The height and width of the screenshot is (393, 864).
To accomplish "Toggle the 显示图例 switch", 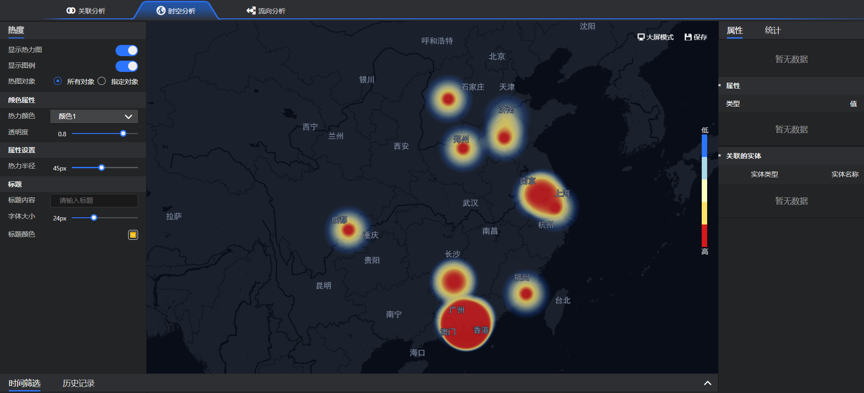I will click(127, 66).
